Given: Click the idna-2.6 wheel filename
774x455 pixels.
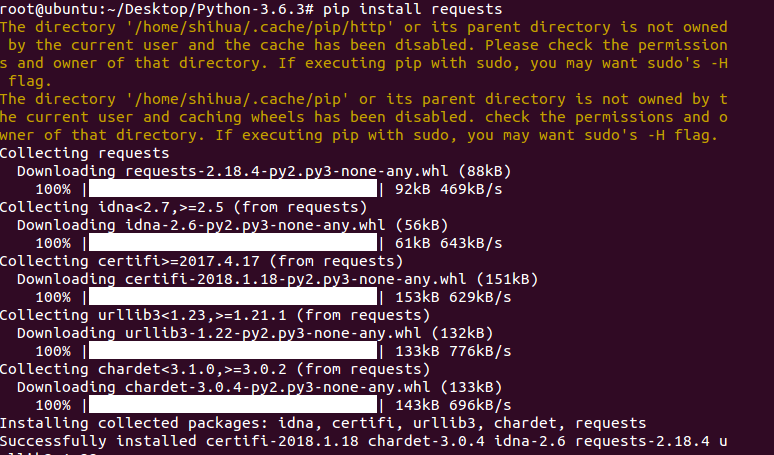Looking at the screenshot, I should coord(255,225).
